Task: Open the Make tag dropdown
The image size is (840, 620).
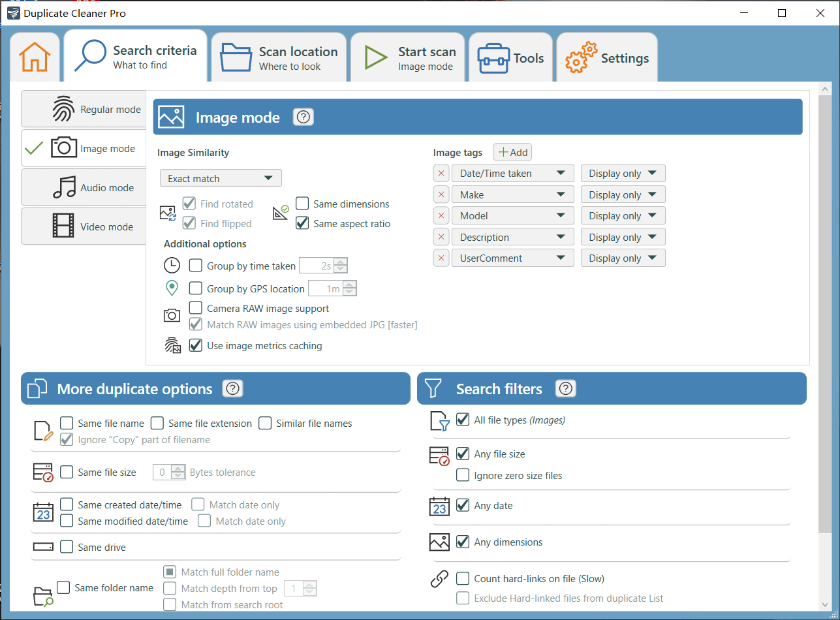Action: point(512,195)
